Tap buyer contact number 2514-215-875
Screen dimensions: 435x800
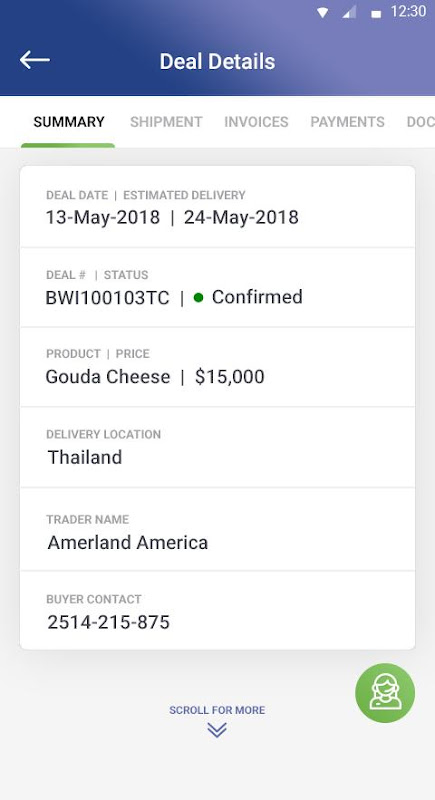tap(108, 622)
